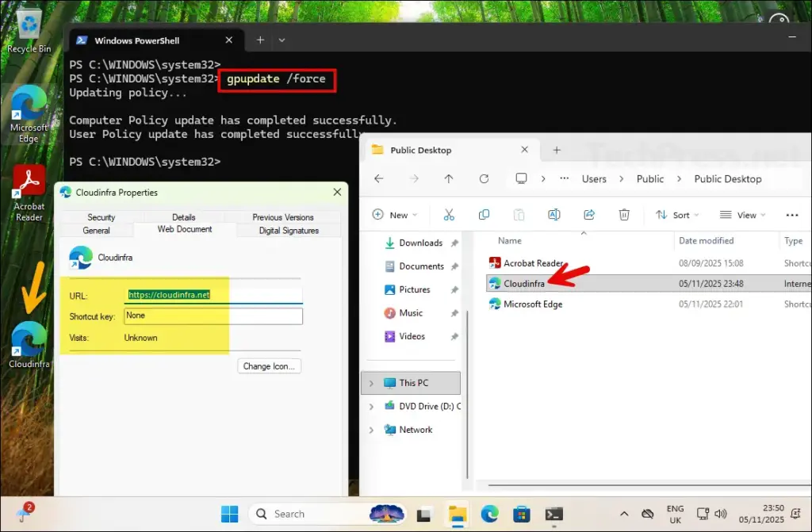Open the View options dropdown
The image size is (812, 532).
click(x=743, y=214)
